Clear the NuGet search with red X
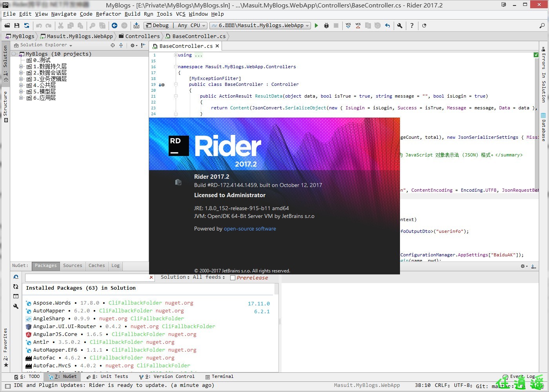The width and height of the screenshot is (549, 392). point(151,278)
